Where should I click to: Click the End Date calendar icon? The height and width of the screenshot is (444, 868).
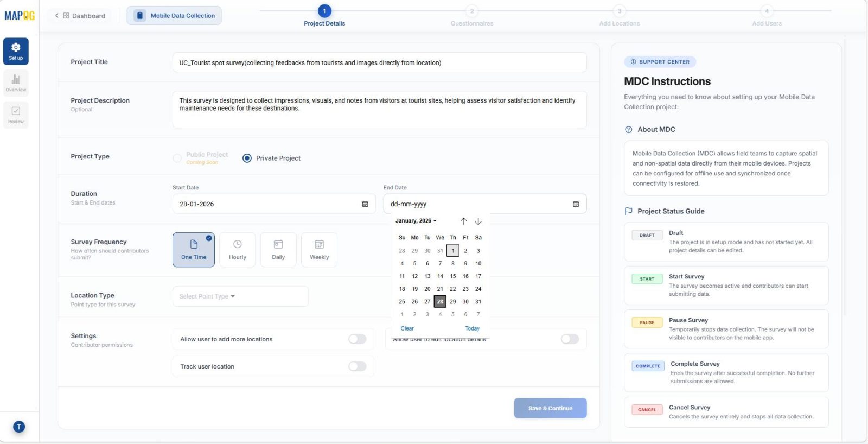coord(576,204)
